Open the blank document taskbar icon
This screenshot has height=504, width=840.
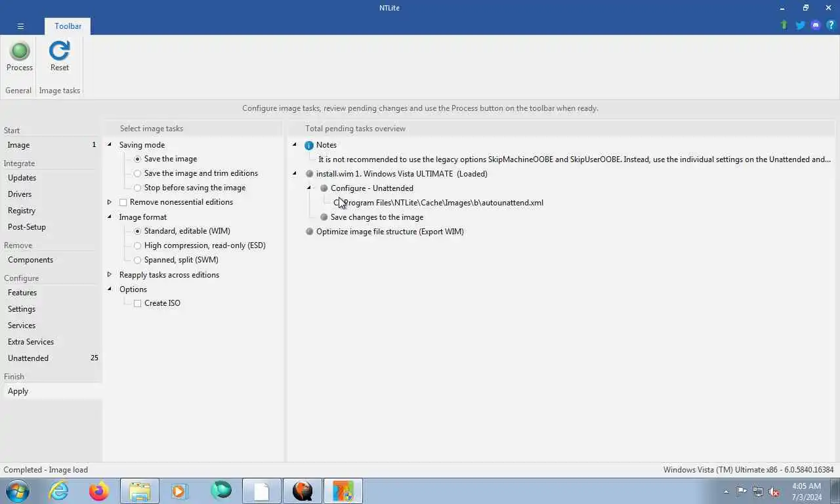point(262,491)
